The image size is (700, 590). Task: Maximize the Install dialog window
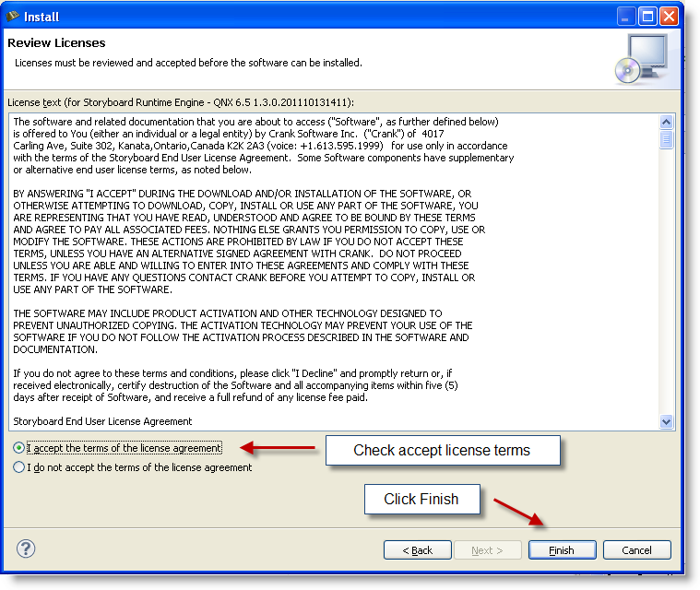pyautogui.click(x=647, y=16)
